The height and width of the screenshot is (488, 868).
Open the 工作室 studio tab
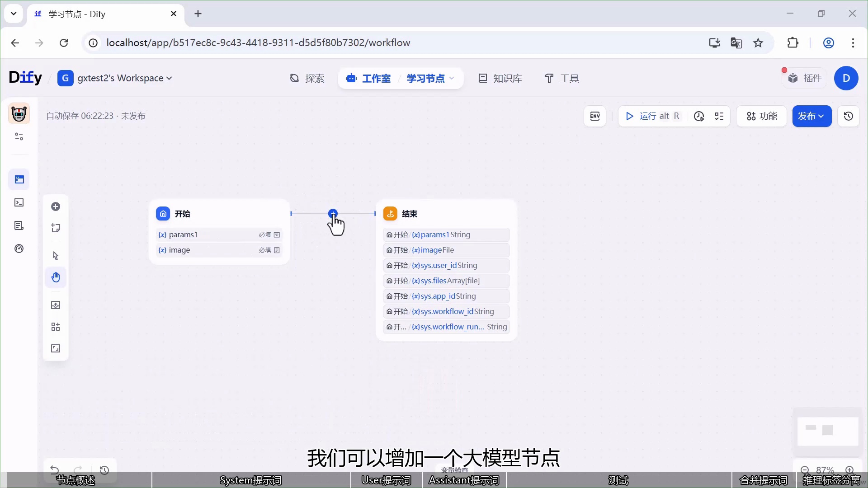pos(368,79)
